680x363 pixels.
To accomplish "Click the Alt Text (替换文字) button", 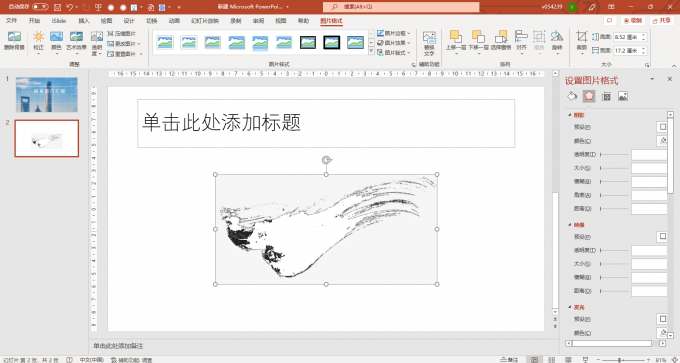I will click(429, 43).
